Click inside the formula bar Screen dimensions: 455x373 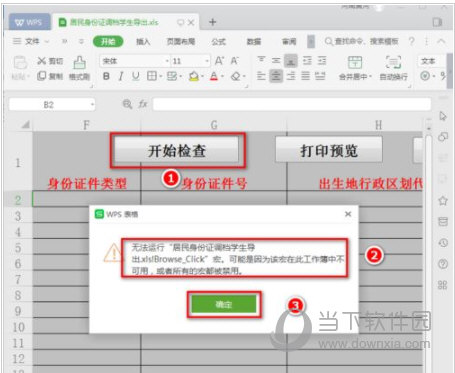pos(292,104)
